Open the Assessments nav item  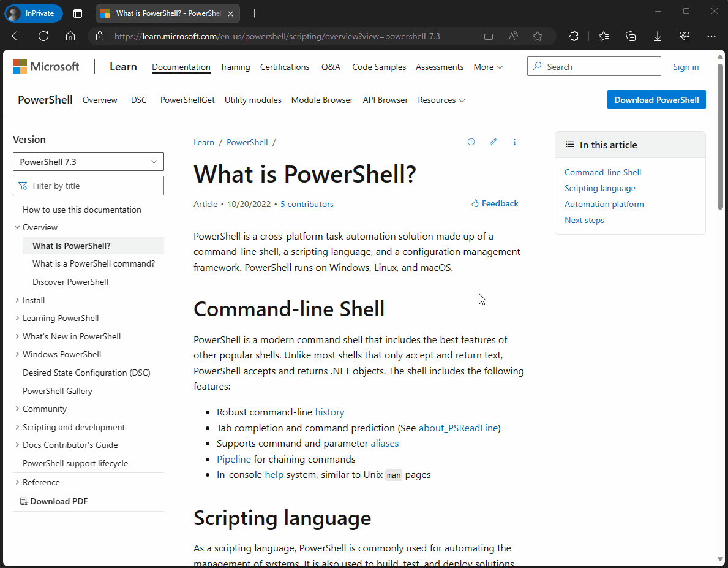tap(440, 67)
